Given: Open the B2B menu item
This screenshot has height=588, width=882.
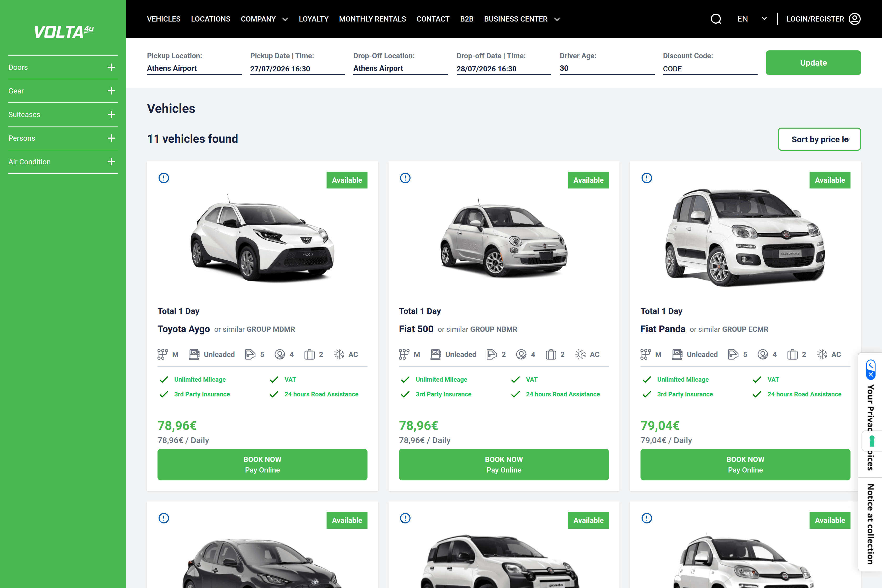Looking at the screenshot, I should (x=467, y=19).
